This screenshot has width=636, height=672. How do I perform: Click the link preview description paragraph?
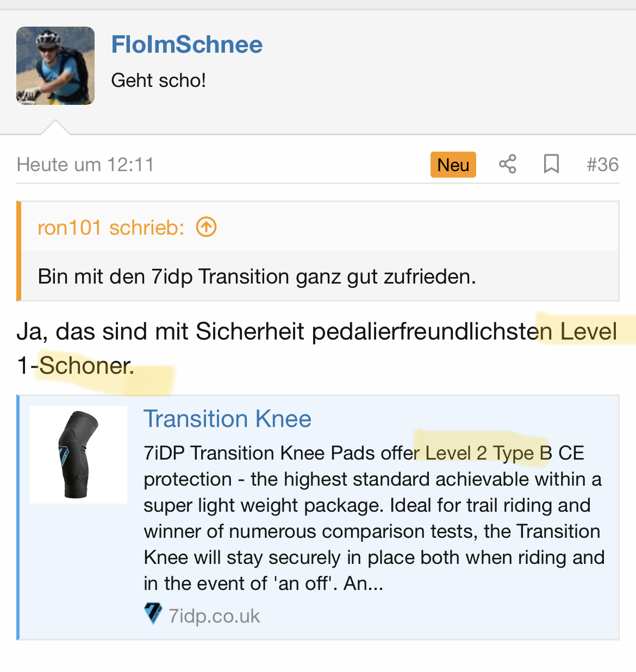point(373,518)
